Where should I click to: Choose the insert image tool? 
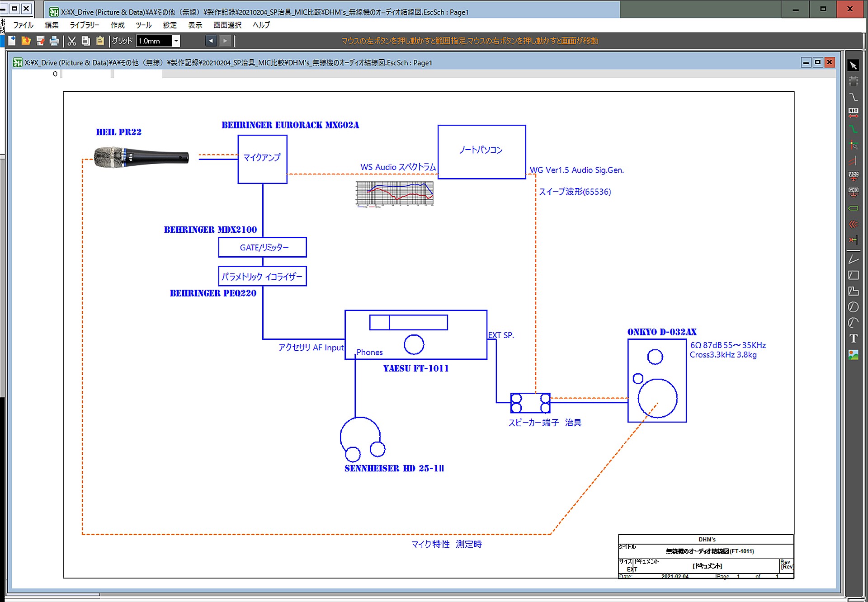coord(853,355)
